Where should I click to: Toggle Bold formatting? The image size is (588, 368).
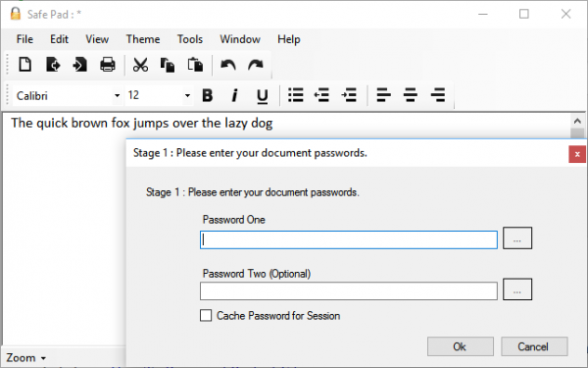point(208,95)
